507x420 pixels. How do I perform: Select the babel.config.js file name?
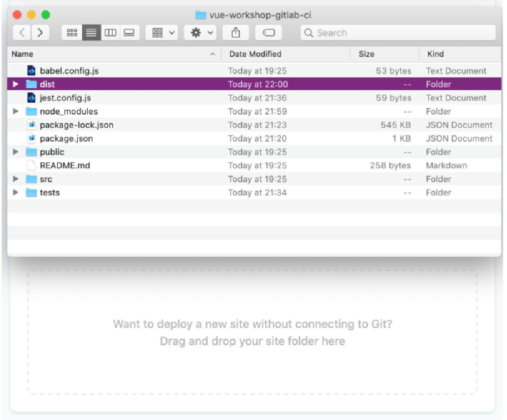click(69, 71)
